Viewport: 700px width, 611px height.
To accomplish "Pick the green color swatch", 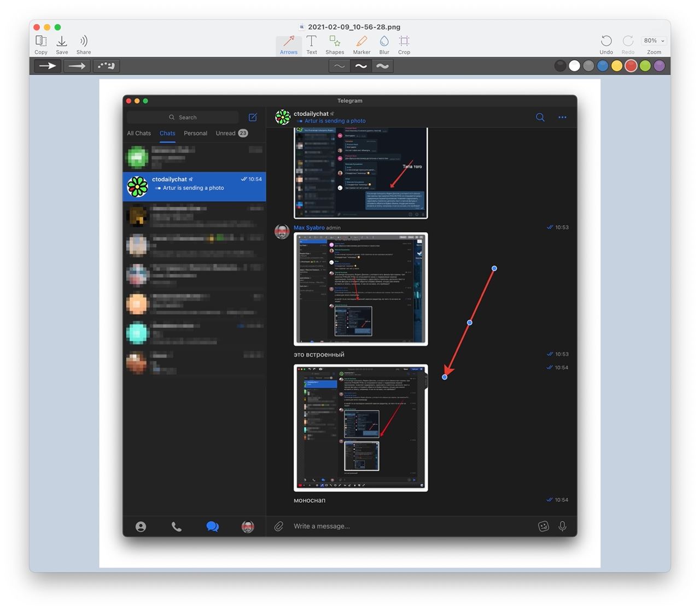I will tap(645, 66).
